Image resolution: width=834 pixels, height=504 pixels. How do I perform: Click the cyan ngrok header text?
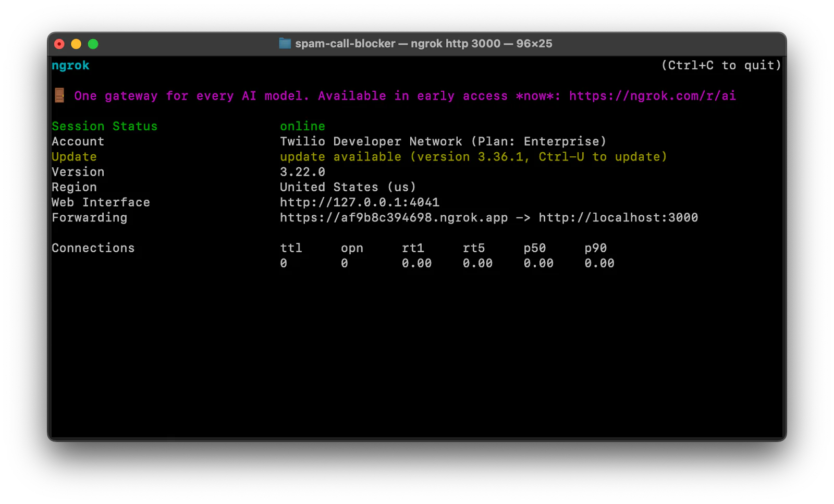coord(70,65)
